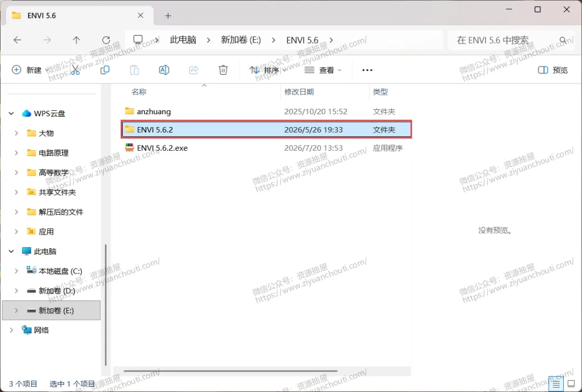Click the Paste clipboard icon
The image size is (582, 392).
pyautogui.click(x=134, y=69)
